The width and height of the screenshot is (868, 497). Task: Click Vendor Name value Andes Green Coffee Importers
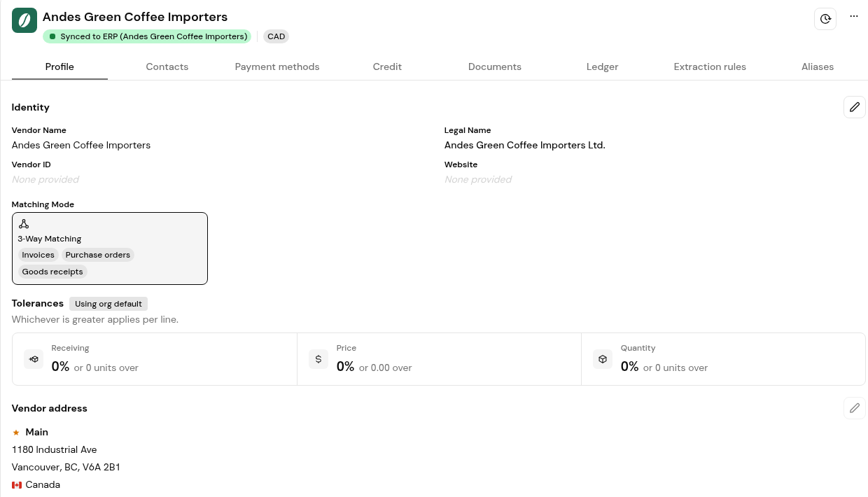pyautogui.click(x=81, y=145)
